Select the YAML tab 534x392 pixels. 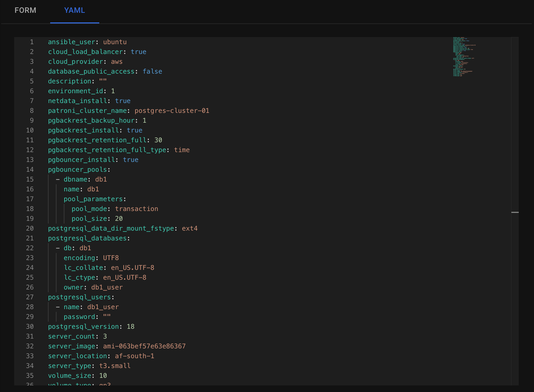click(74, 10)
